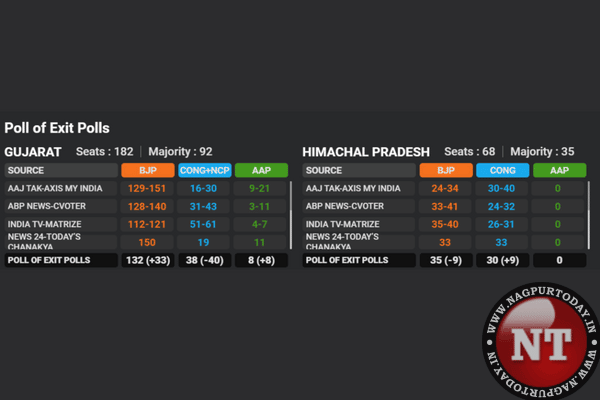Click Himachal summary AAP 0
The image size is (600, 400).
point(559,260)
